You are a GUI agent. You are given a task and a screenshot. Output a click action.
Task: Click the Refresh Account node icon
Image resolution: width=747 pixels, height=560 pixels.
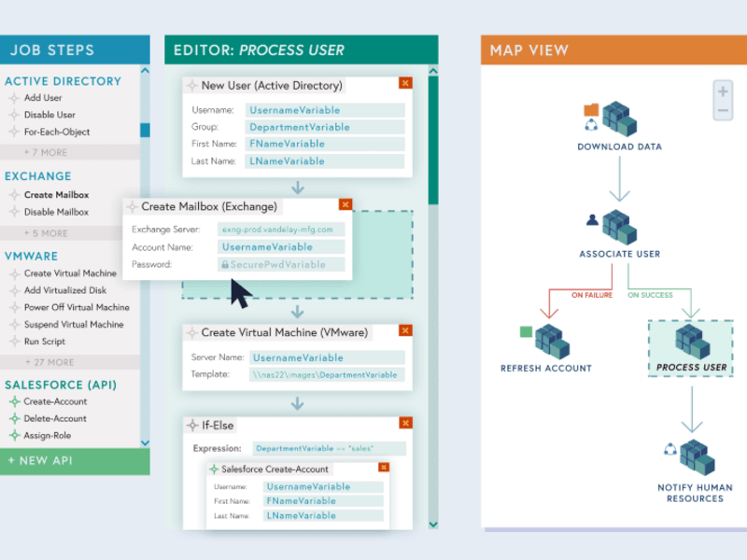point(552,342)
